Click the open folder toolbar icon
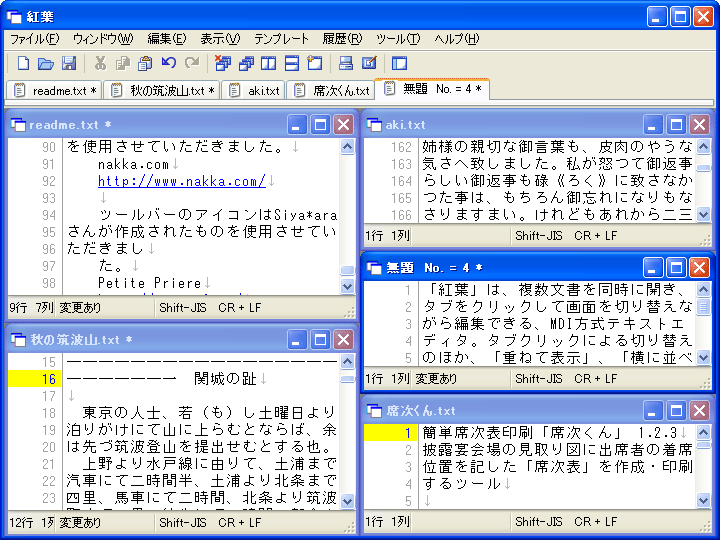Image resolution: width=720 pixels, height=540 pixels. point(45,63)
